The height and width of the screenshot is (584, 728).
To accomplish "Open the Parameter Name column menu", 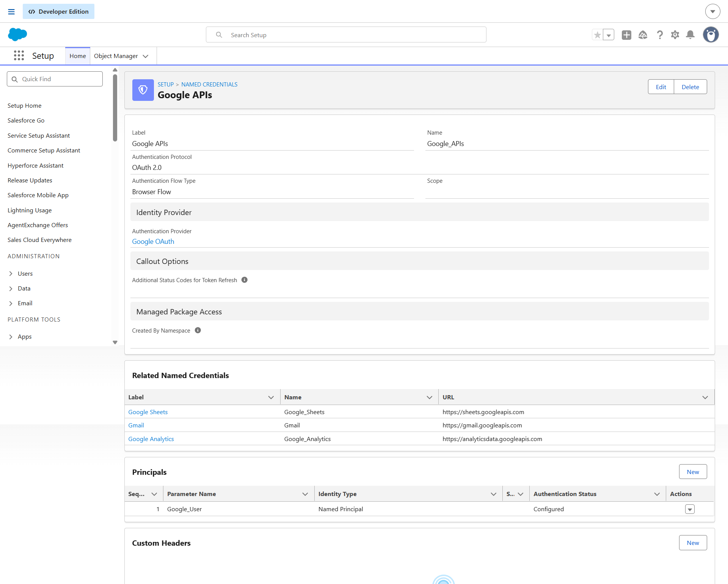I will pyautogui.click(x=305, y=494).
